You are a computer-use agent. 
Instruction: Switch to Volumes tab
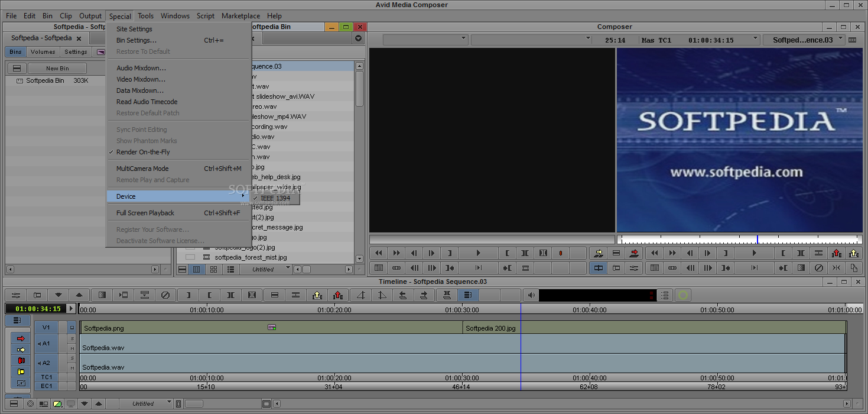click(43, 52)
